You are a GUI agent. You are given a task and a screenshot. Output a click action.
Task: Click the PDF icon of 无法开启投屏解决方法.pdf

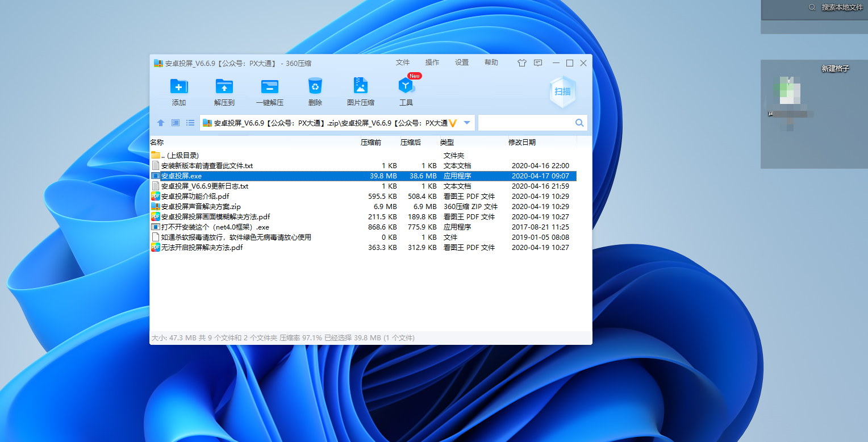(156, 247)
